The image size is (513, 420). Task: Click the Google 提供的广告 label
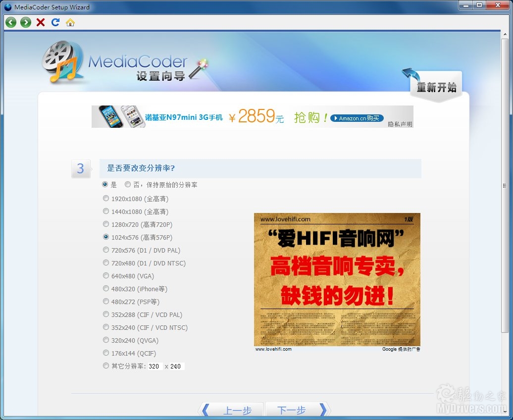pyautogui.click(x=401, y=349)
